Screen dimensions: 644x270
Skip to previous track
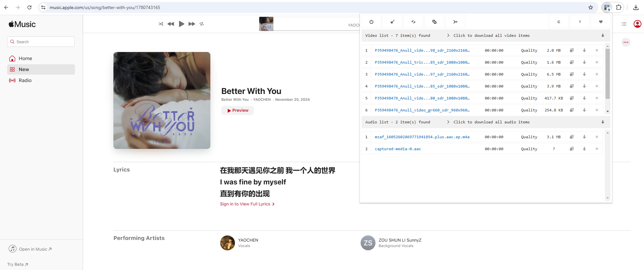click(171, 24)
